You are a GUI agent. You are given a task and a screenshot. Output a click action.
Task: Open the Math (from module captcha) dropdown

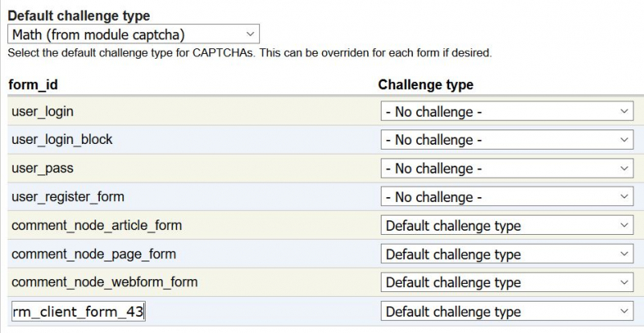coord(134,34)
